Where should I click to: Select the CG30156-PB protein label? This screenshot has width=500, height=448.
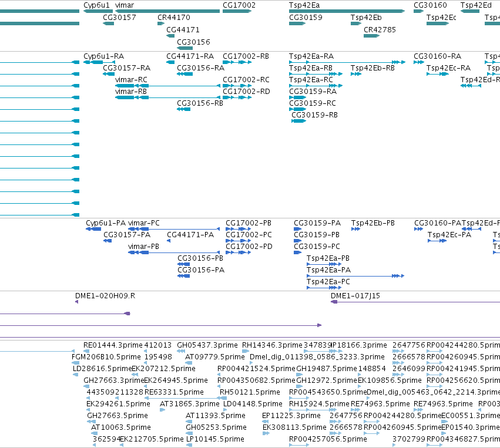coord(200,258)
